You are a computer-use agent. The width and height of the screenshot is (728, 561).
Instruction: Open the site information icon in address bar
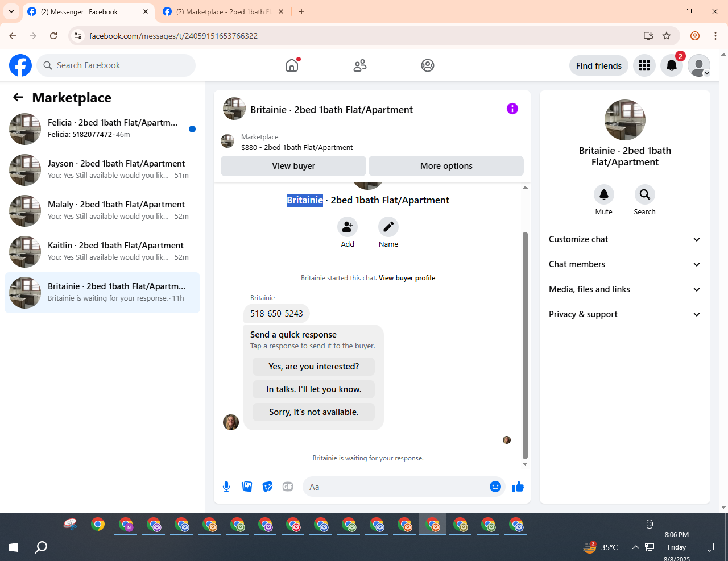tap(78, 36)
